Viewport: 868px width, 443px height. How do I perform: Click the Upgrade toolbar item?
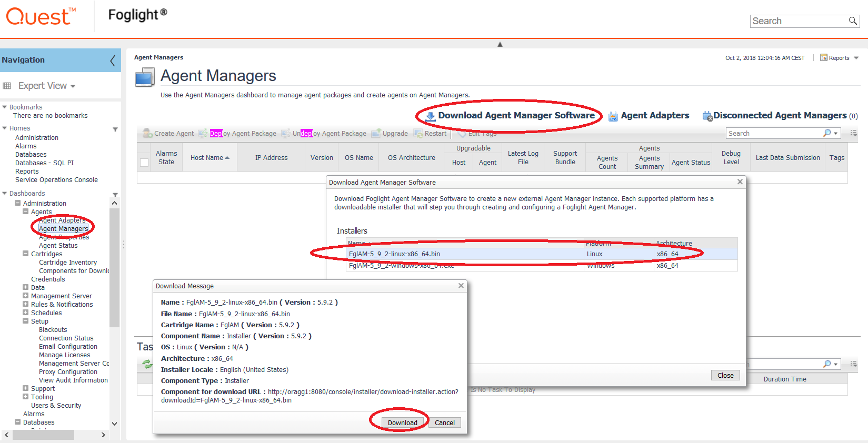pos(390,134)
